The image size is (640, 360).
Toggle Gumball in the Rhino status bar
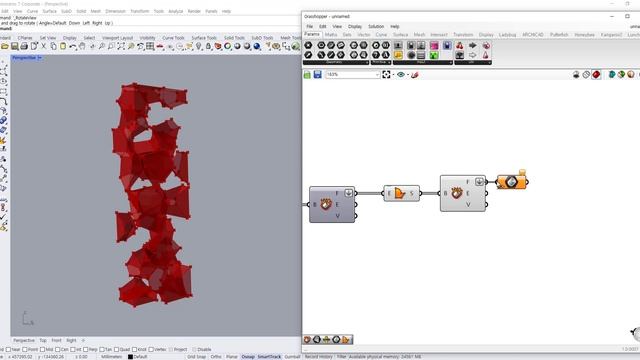click(x=292, y=357)
